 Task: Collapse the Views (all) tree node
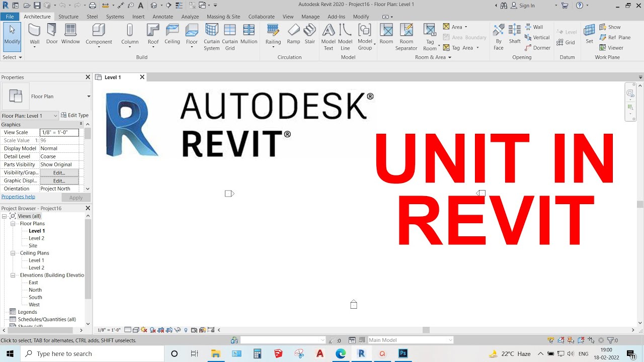point(5,216)
